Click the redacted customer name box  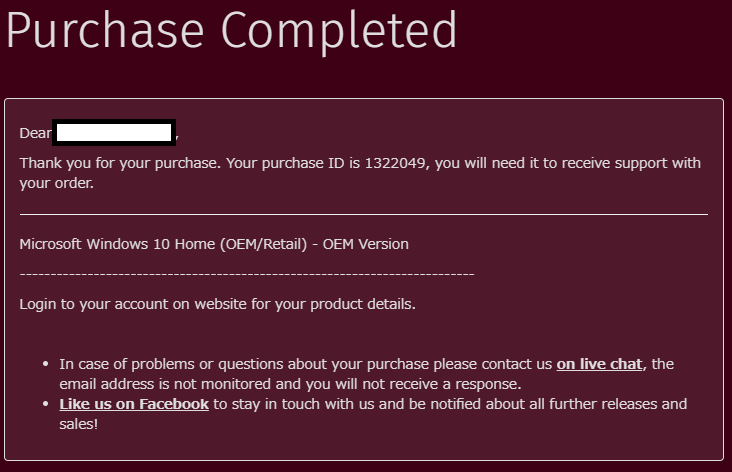[x=115, y=132]
